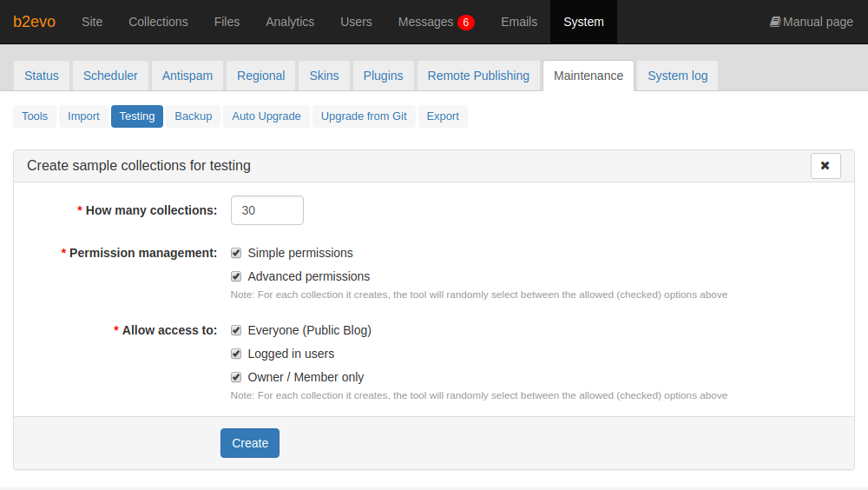Focus the How many collections field
Image resolution: width=868 pixels, height=490 pixels.
(x=266, y=210)
